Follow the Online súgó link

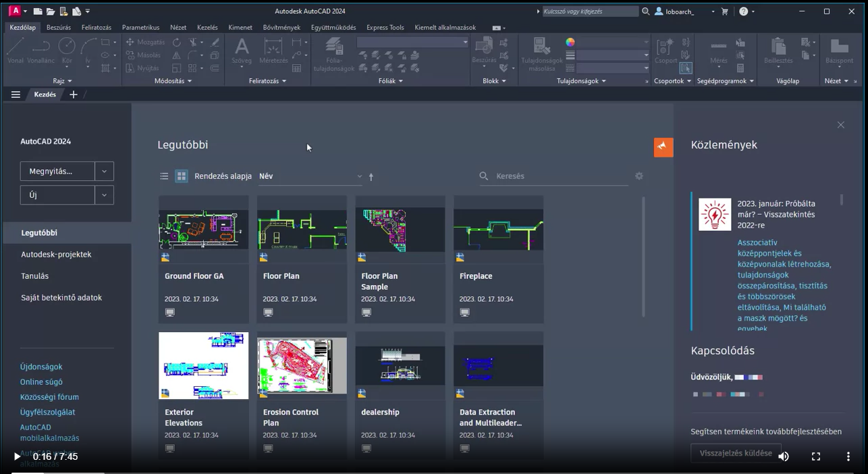[x=41, y=382]
